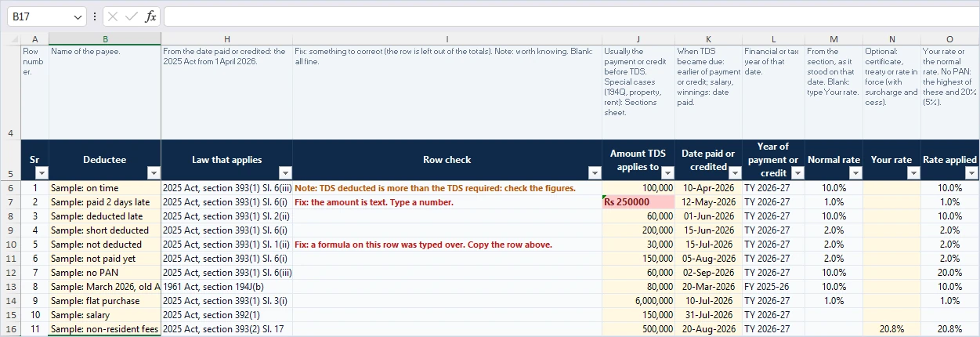Click cell 'Sample: non-resident fees'
This screenshot has height=337, width=980.
point(105,329)
